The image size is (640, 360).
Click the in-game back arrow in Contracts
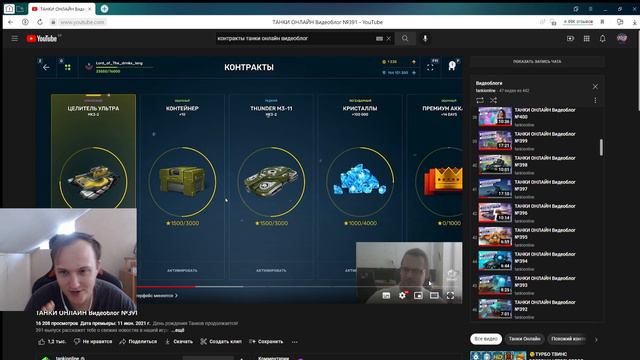[46, 67]
